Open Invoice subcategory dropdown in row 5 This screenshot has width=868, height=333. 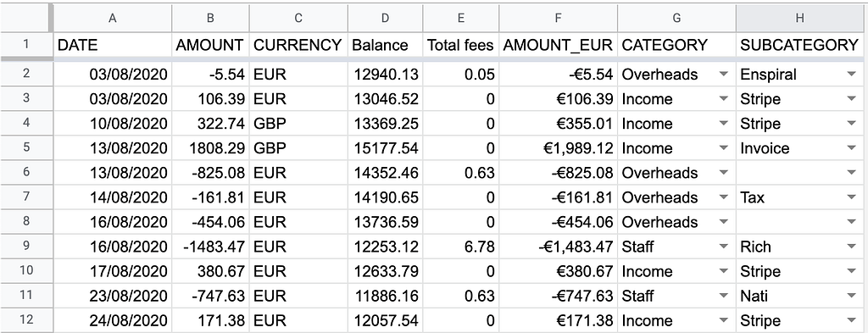pos(851,148)
